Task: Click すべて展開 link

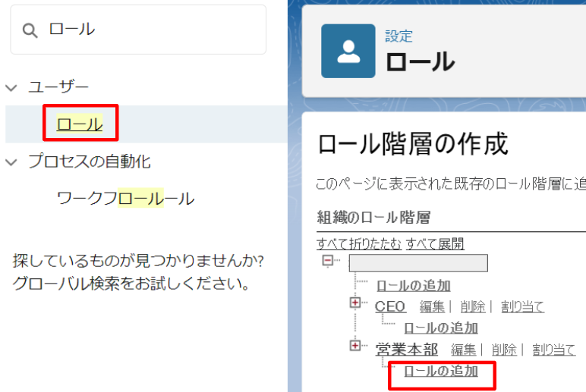Action: click(x=435, y=244)
